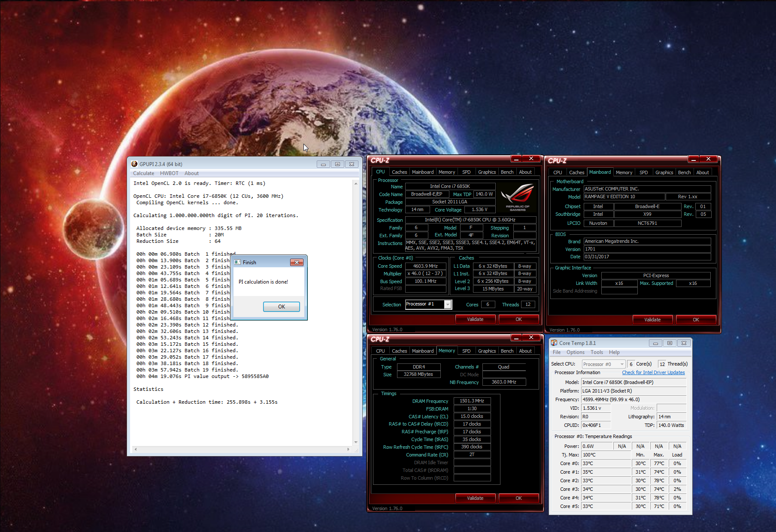Open the File menu in Core Temp
The height and width of the screenshot is (532, 776).
(x=557, y=352)
